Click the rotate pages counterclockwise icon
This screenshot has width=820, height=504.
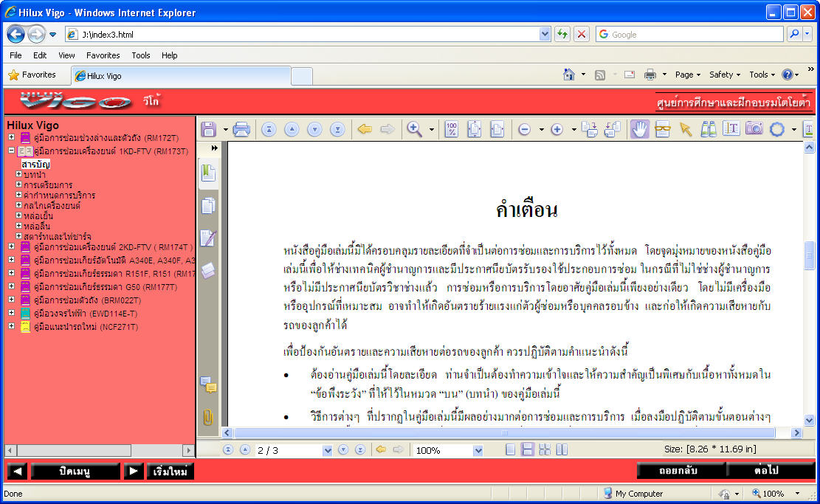point(613,129)
